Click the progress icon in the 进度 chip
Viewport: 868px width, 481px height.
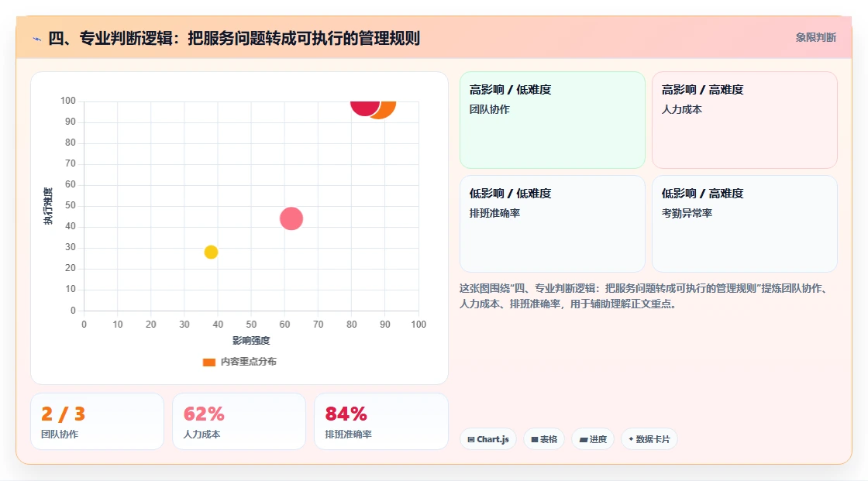coord(584,439)
